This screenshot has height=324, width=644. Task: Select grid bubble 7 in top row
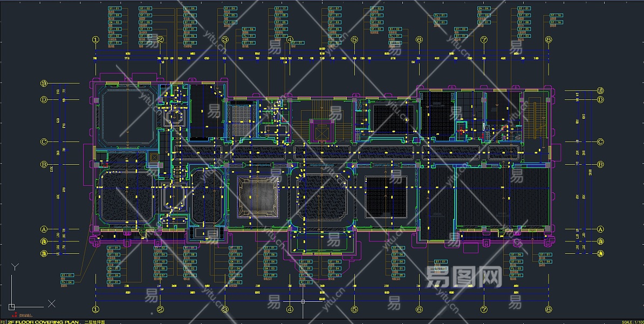tap(484, 40)
